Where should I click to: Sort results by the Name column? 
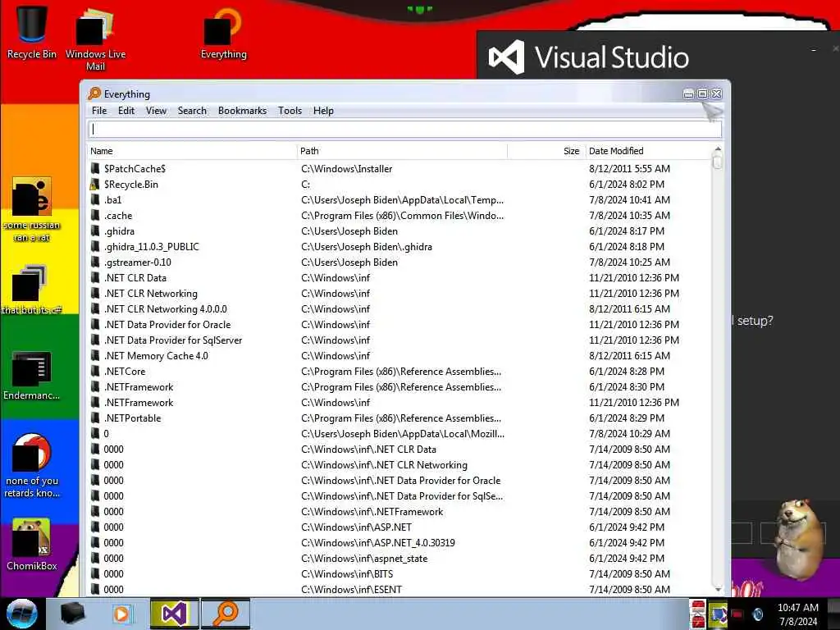click(192, 151)
